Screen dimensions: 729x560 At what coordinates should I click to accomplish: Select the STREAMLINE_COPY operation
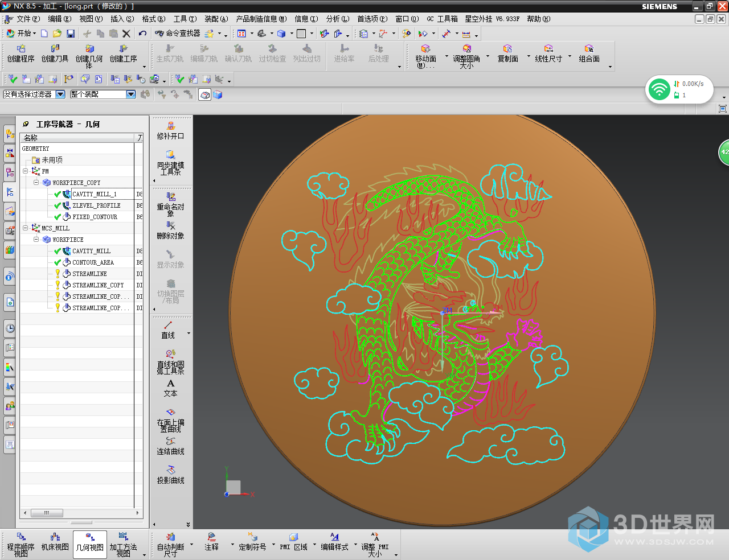(x=98, y=285)
